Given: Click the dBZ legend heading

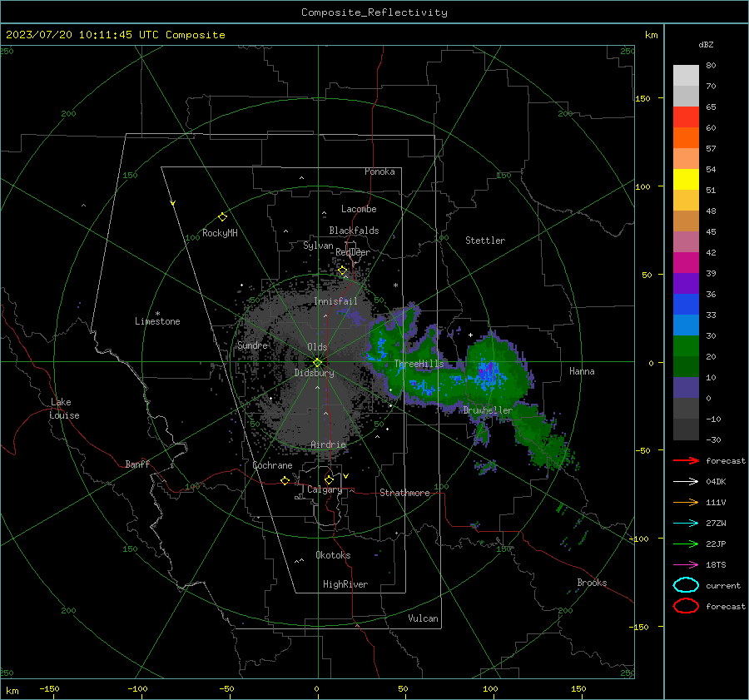Looking at the screenshot, I should point(706,45).
